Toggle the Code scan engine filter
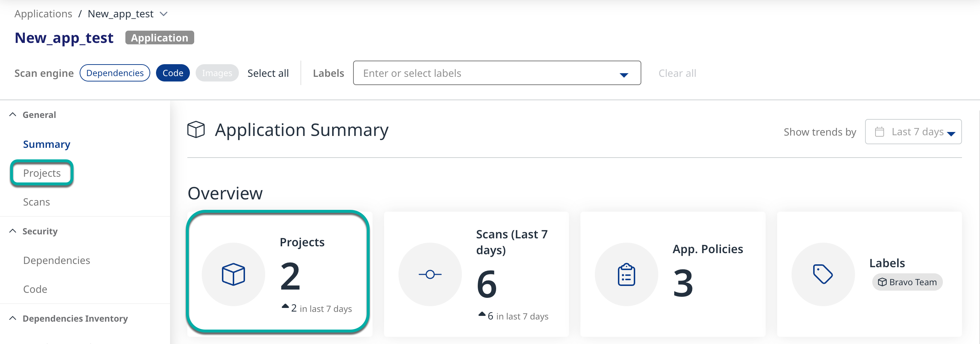The image size is (980, 344). [x=173, y=73]
